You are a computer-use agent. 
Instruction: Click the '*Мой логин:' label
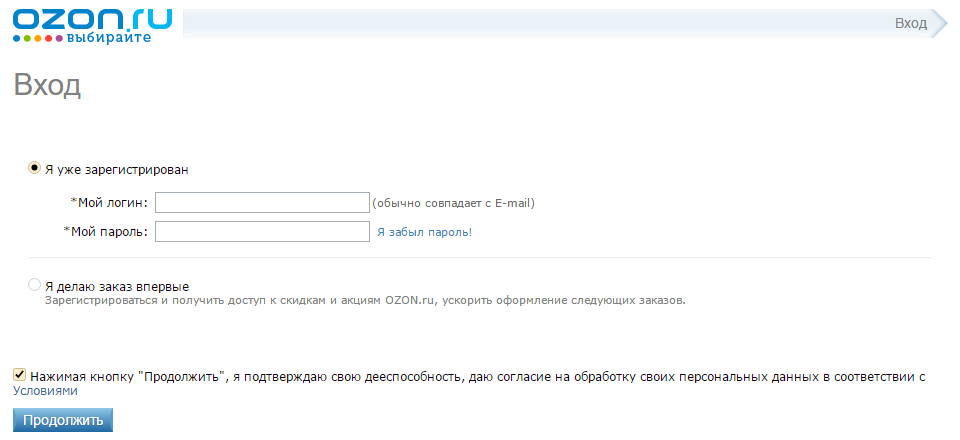110,203
